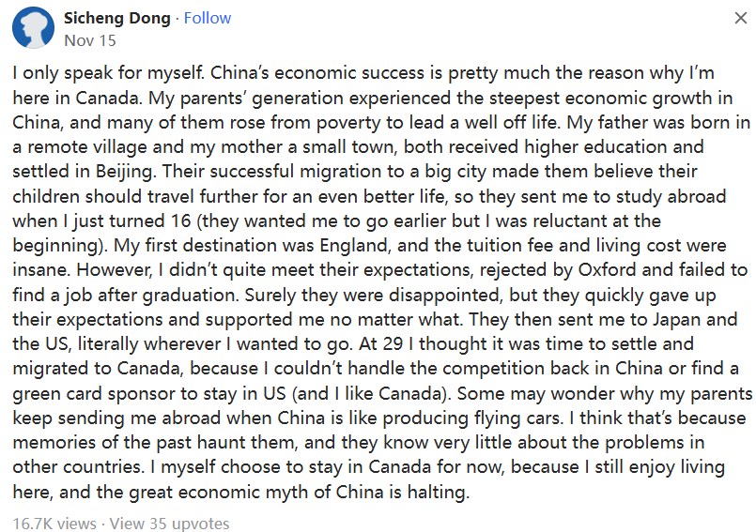Click Sicheng Dong's profile avatar
Screen dimensions: 756x532
click(33, 28)
